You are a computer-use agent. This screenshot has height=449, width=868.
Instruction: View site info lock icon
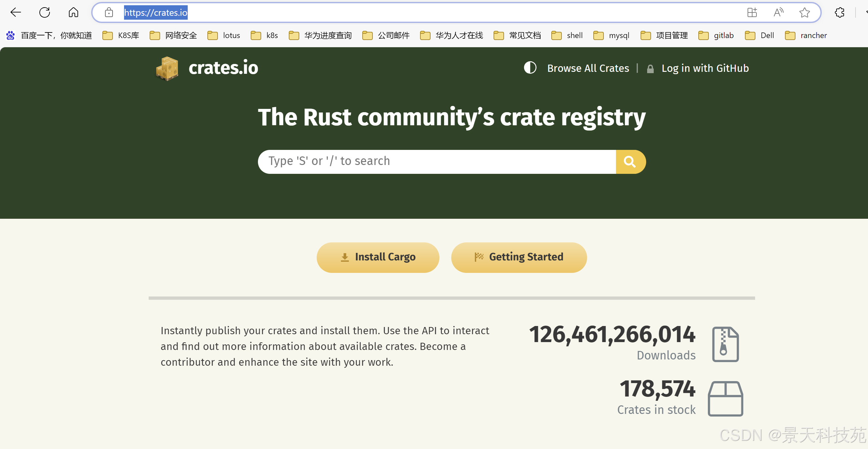click(109, 12)
